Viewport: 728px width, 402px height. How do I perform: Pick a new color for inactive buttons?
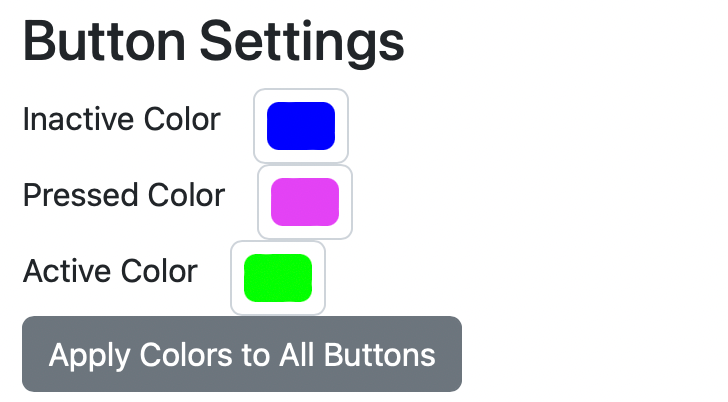[x=300, y=126]
